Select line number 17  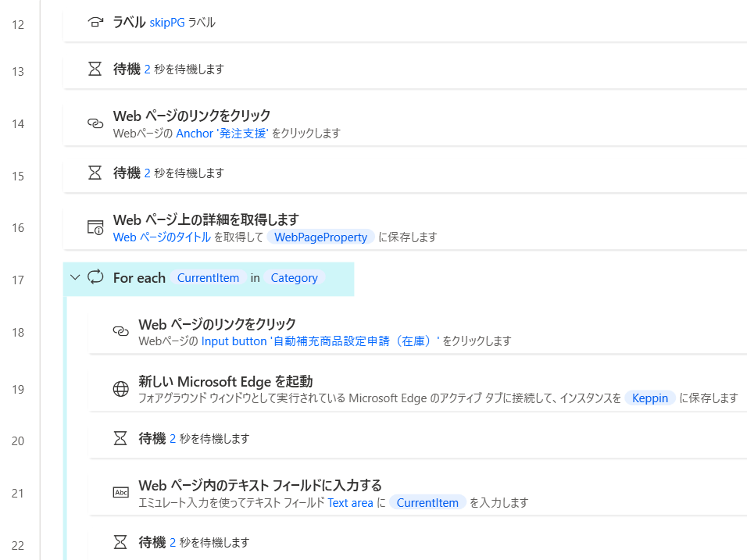18,280
